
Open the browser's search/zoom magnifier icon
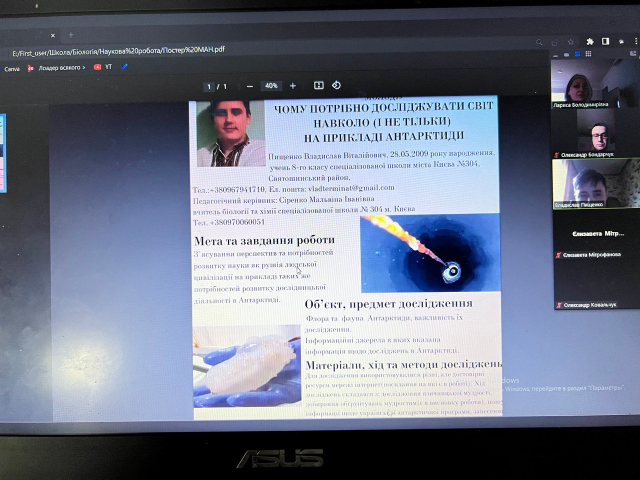coord(539,42)
